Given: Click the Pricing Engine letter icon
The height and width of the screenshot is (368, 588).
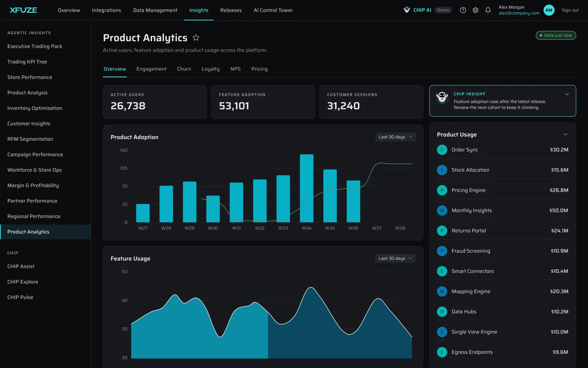Looking at the screenshot, I should [442, 190].
